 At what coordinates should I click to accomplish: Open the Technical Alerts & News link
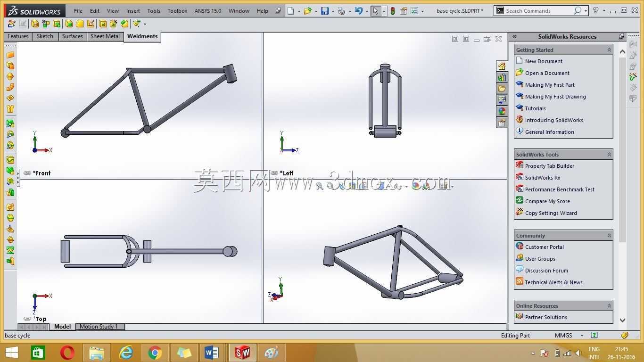(x=553, y=282)
